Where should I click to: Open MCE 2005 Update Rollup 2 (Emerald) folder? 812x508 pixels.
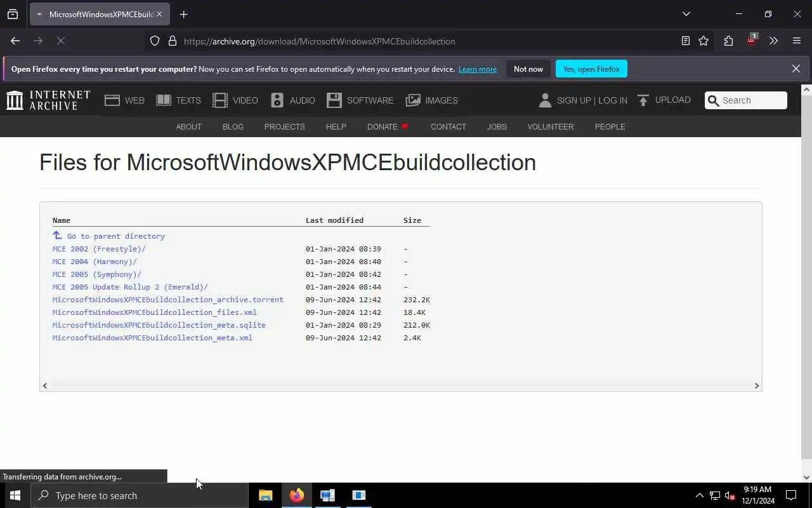[130, 287]
